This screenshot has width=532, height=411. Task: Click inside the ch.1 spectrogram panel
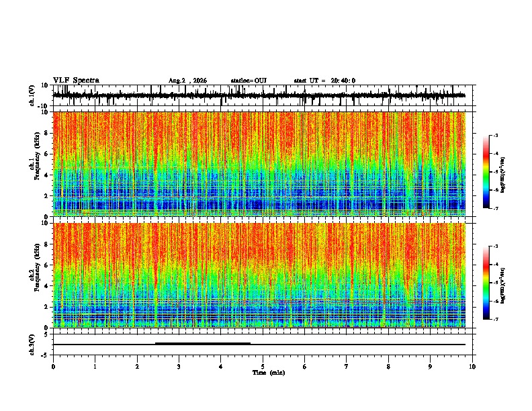pyautogui.click(x=259, y=164)
